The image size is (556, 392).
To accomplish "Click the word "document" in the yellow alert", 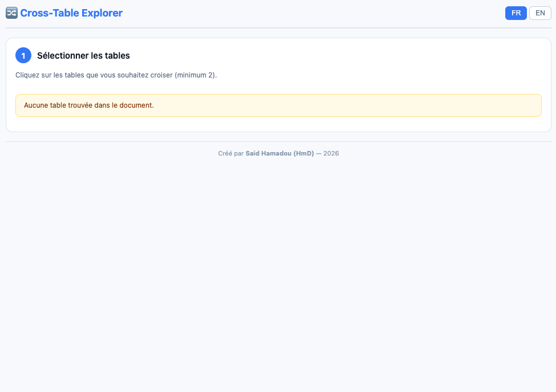I will pyautogui.click(x=139, y=105).
